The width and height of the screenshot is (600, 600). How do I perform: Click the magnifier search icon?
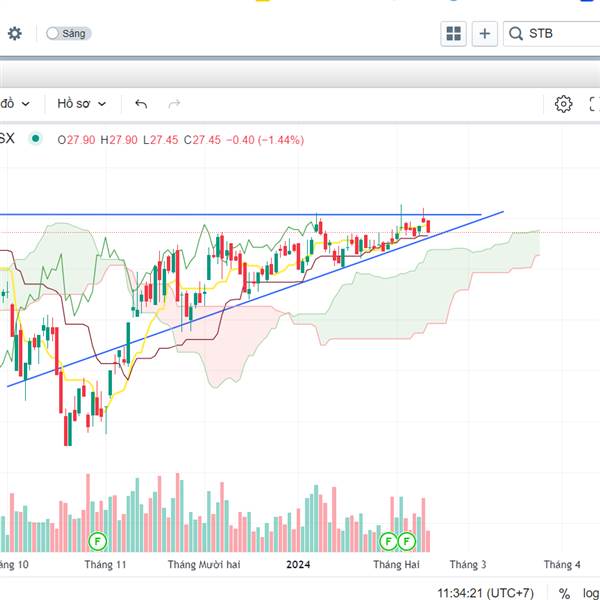point(515,34)
